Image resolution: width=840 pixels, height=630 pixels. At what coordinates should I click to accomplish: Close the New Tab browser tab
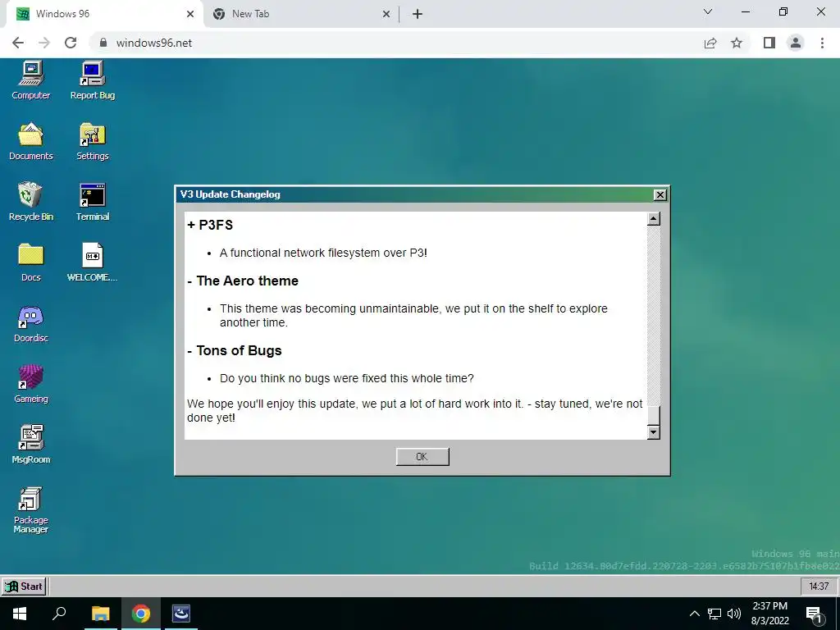tap(386, 14)
